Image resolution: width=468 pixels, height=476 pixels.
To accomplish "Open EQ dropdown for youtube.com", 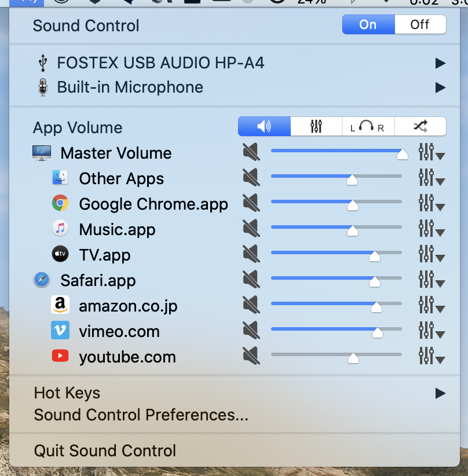I will (432, 356).
